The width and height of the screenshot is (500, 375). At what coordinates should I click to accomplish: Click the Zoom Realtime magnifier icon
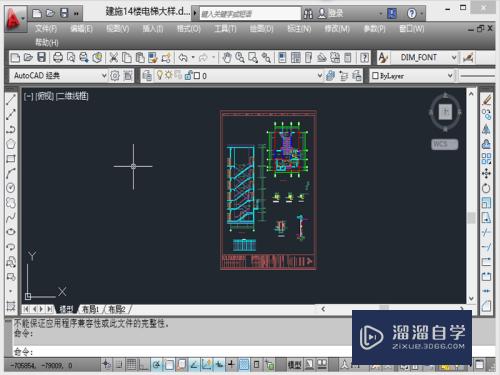click(x=240, y=58)
